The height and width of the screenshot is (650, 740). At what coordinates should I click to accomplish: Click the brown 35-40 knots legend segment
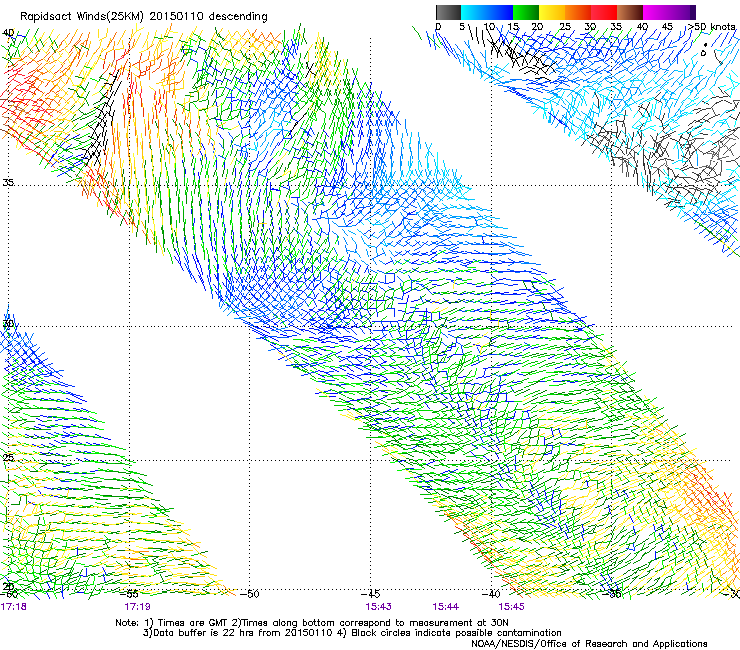[630, 12]
